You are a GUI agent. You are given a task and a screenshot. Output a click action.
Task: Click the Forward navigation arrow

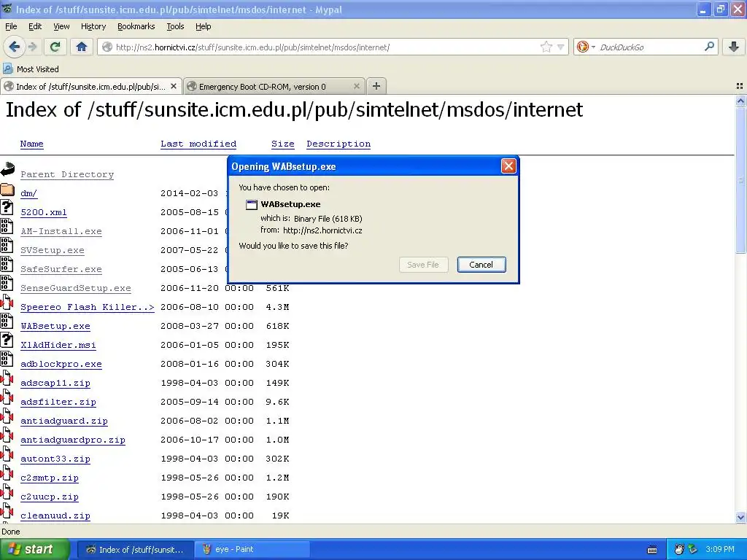pyautogui.click(x=32, y=47)
